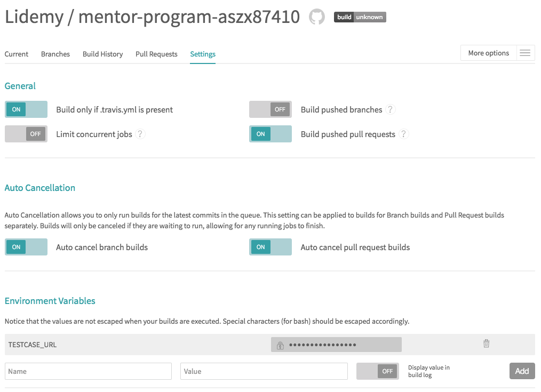Viewport: 541px width, 392px height.
Task: Open the Pull Requests tab
Action: pyautogui.click(x=156, y=54)
